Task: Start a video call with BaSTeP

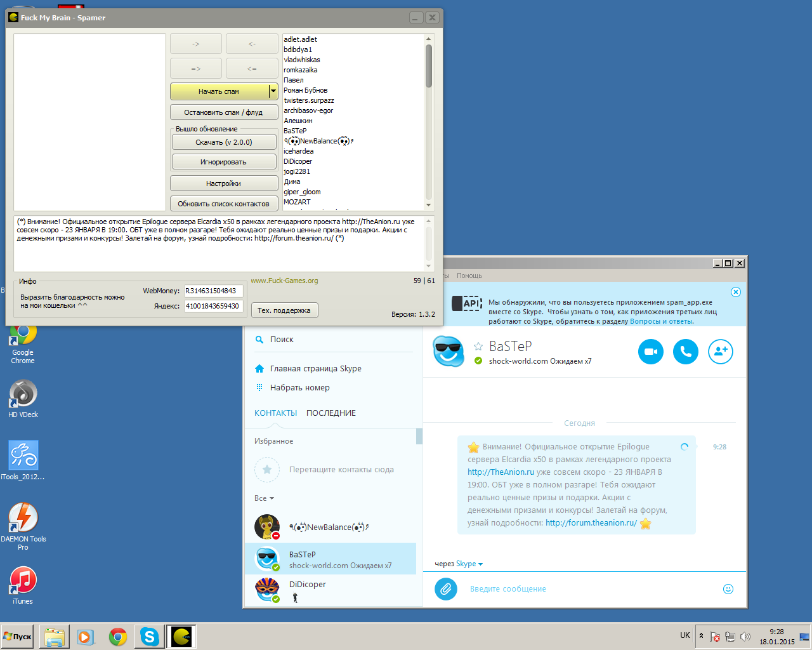Action: tap(650, 352)
